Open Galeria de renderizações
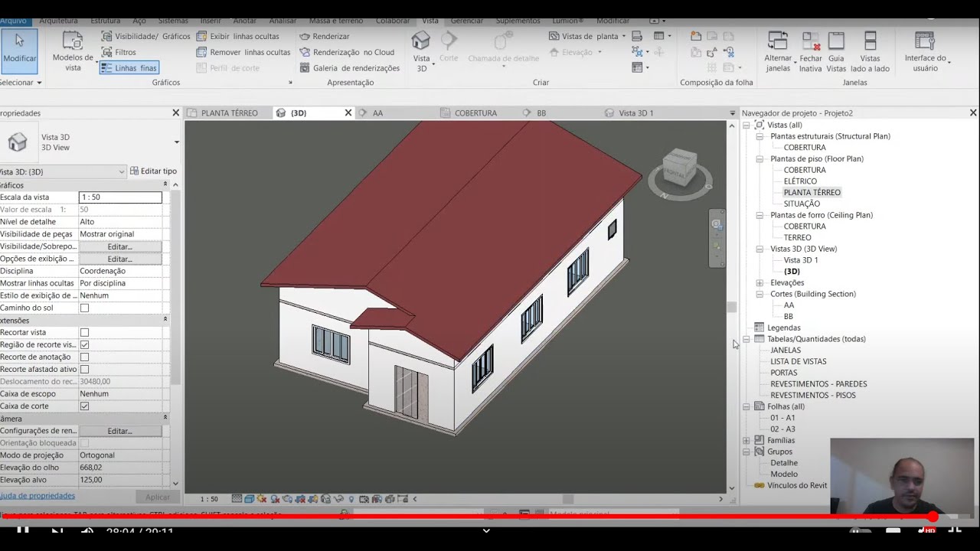The width and height of the screenshot is (980, 551). pyautogui.click(x=349, y=68)
